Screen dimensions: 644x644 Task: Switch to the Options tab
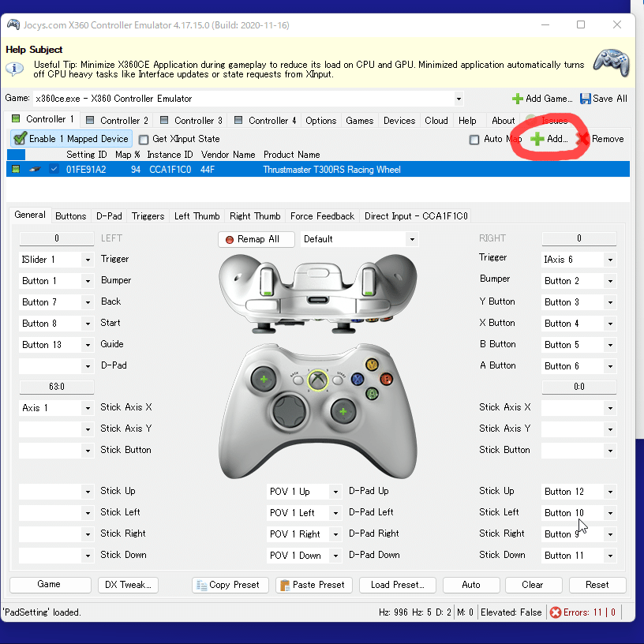point(320,121)
